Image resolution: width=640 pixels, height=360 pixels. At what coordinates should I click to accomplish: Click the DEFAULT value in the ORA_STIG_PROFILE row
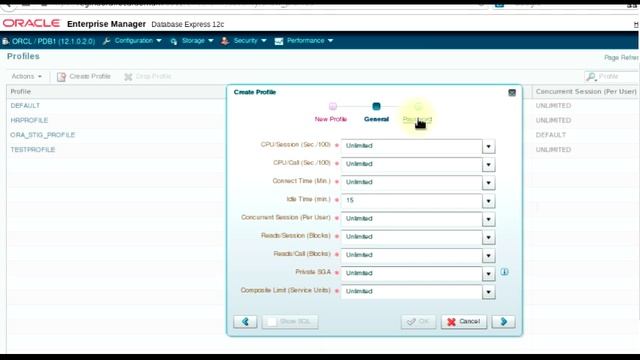551,135
